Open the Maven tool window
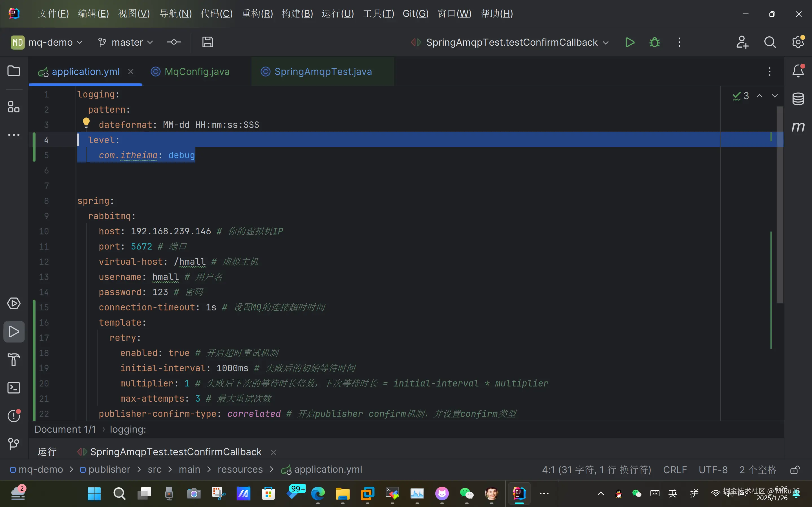Viewport: 812px width, 507px height. click(x=798, y=127)
